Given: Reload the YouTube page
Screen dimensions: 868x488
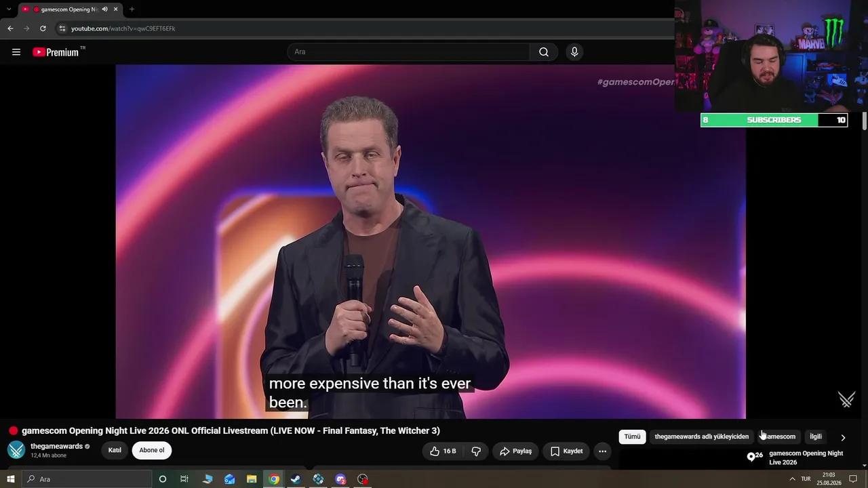Looking at the screenshot, I should point(43,28).
